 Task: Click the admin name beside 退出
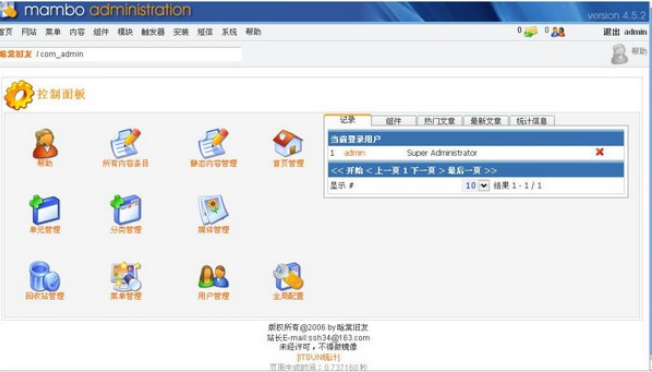pos(635,32)
